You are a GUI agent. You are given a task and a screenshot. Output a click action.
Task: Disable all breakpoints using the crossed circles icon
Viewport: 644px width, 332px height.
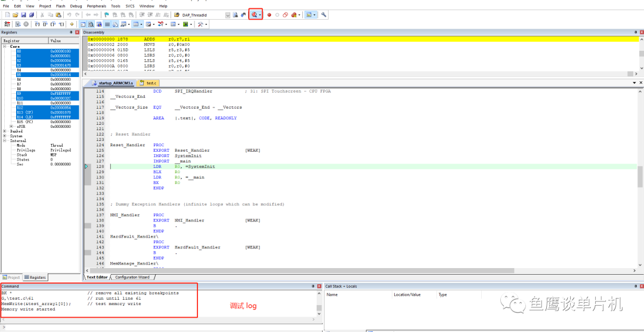tap(286, 15)
